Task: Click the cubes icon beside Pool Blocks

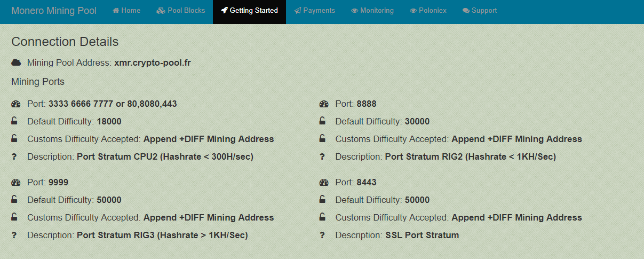Action: click(161, 11)
